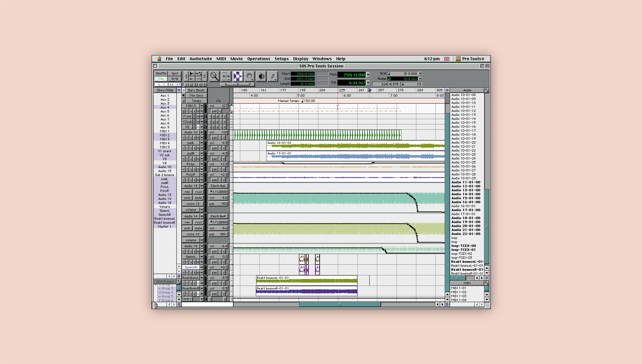Screen dimensions: 642x364
Task: Enable Slip edit mode
Action: pos(161,79)
